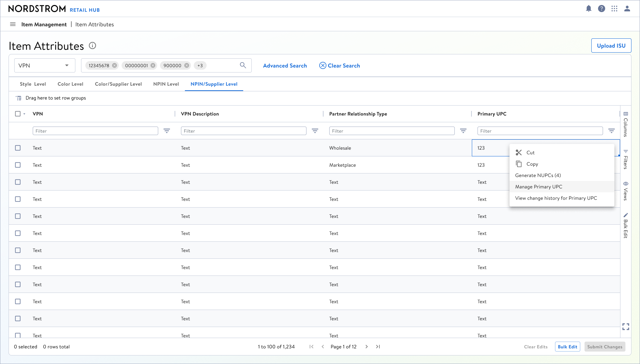The image size is (640, 364).
Task: Open the Filters side panel
Action: 626,159
